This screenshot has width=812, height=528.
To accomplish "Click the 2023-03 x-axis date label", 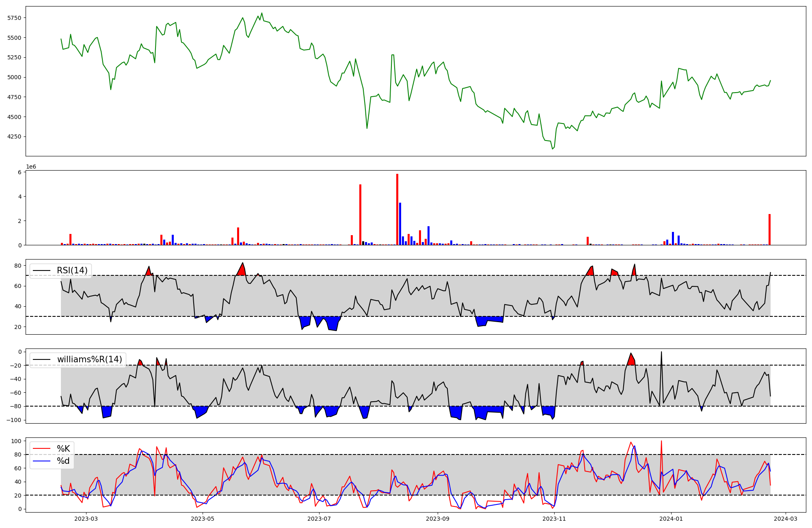I will (x=86, y=519).
